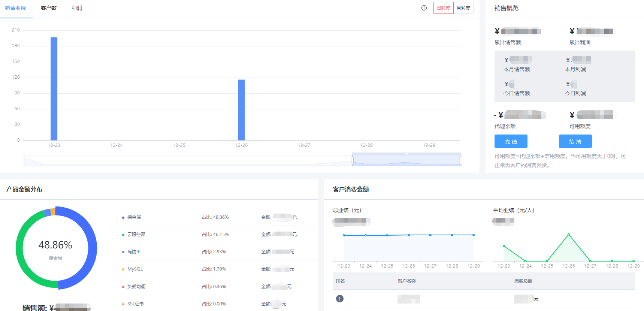Click 占比: 1.70% value

214,269
